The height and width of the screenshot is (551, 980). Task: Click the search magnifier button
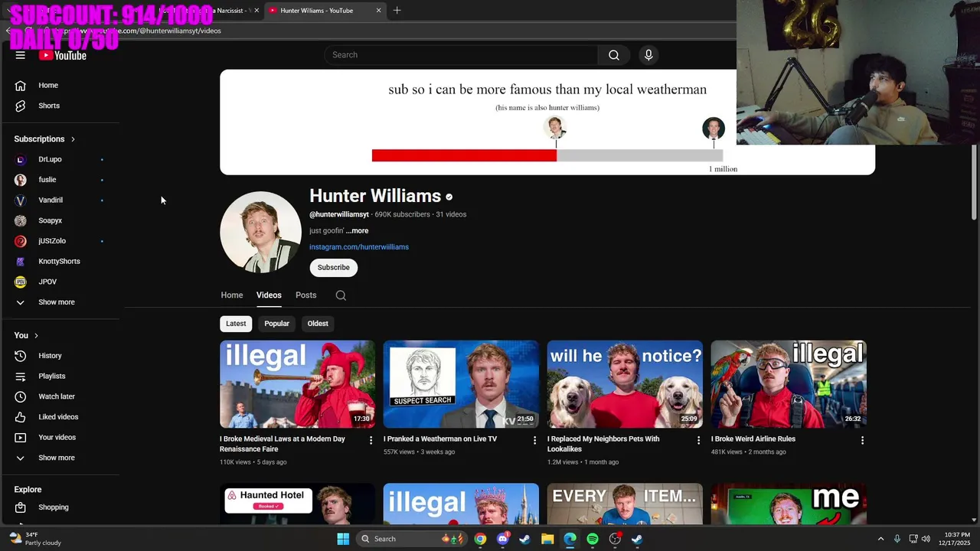[614, 55]
